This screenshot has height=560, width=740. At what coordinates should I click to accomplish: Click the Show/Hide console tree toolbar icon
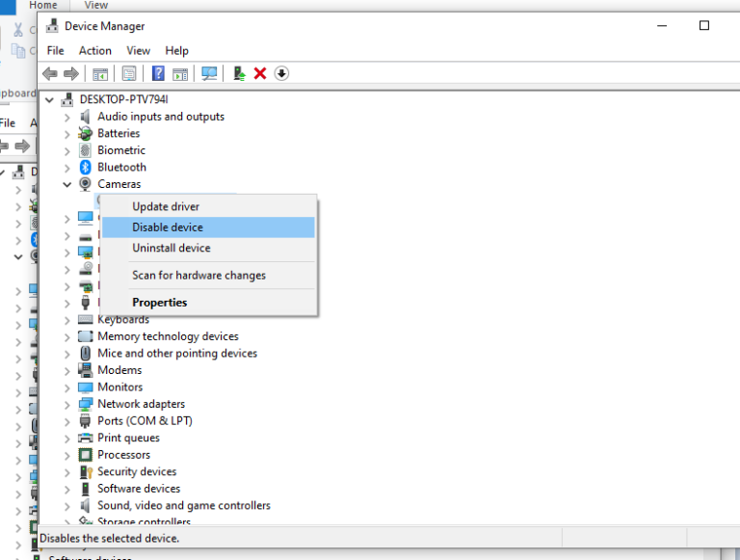100,74
